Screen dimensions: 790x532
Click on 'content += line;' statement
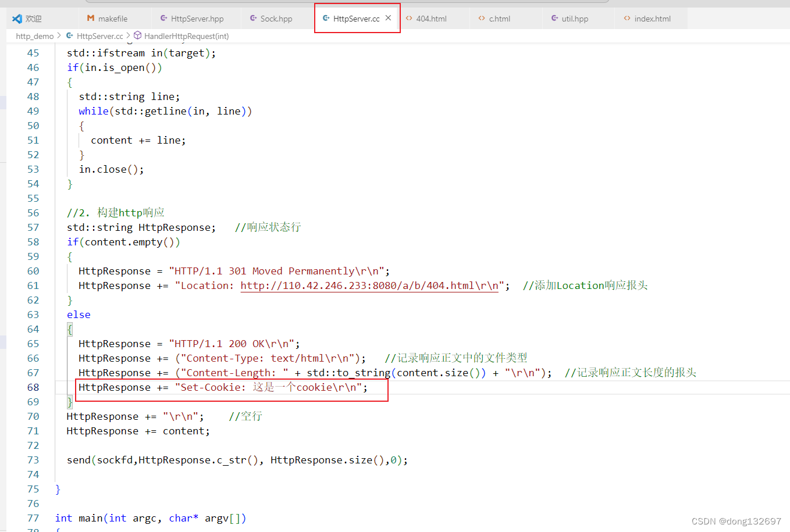coord(138,140)
